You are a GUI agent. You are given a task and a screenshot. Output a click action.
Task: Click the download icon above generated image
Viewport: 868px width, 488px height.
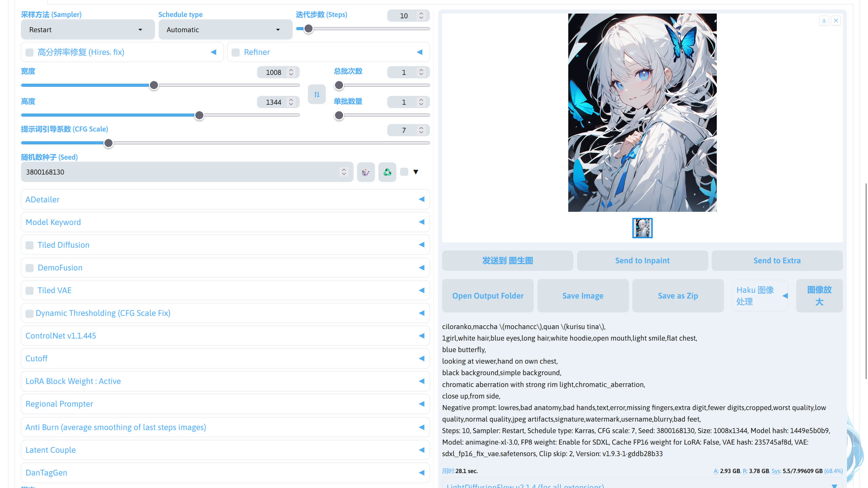(824, 21)
